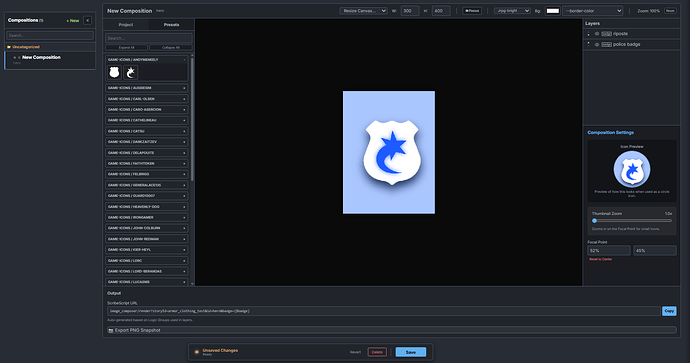Expand the GAME-ICONS / LORD-BERANDAS group
Screen dimensions: 690x363
(x=147, y=271)
